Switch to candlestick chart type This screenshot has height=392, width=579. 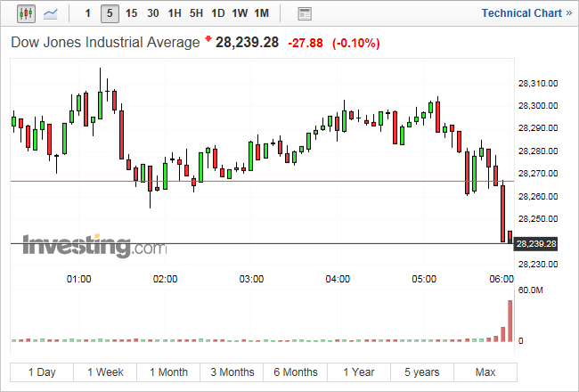26,13
